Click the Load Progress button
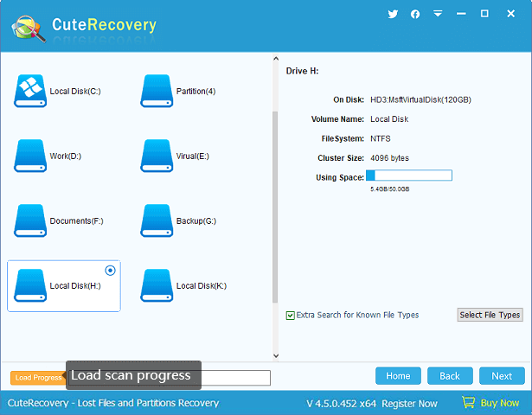Image resolution: width=532 pixels, height=415 pixels. coord(38,378)
